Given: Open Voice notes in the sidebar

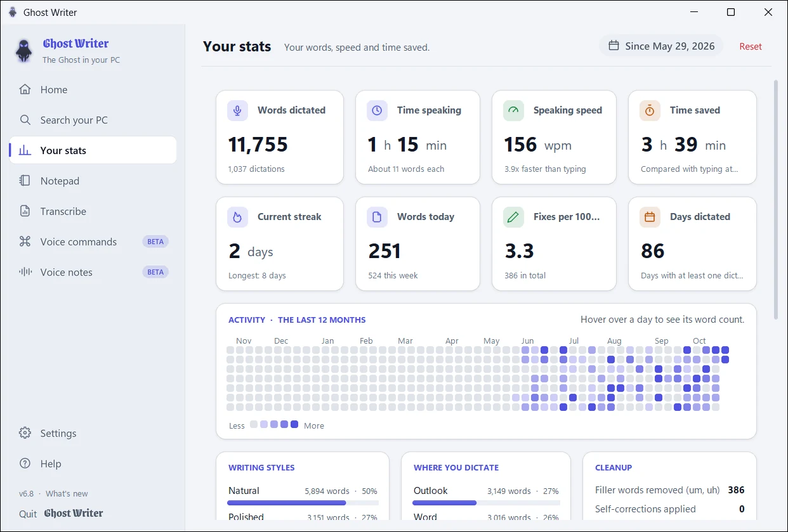Looking at the screenshot, I should pyautogui.click(x=93, y=272).
